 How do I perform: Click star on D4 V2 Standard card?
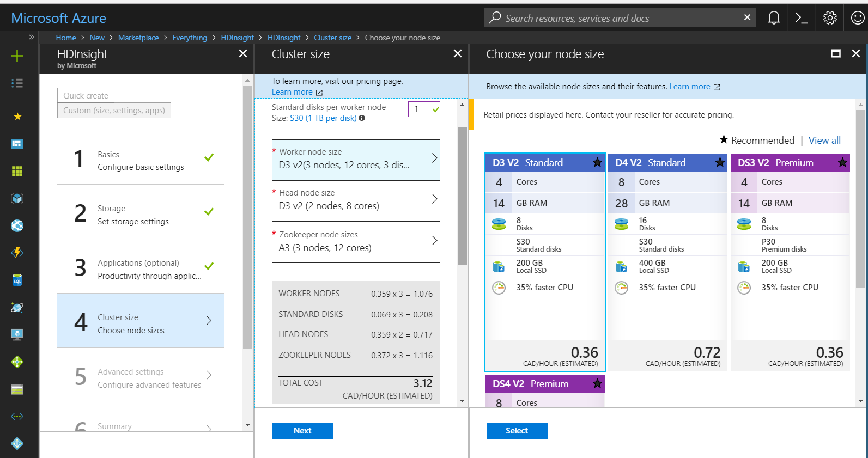tap(720, 162)
